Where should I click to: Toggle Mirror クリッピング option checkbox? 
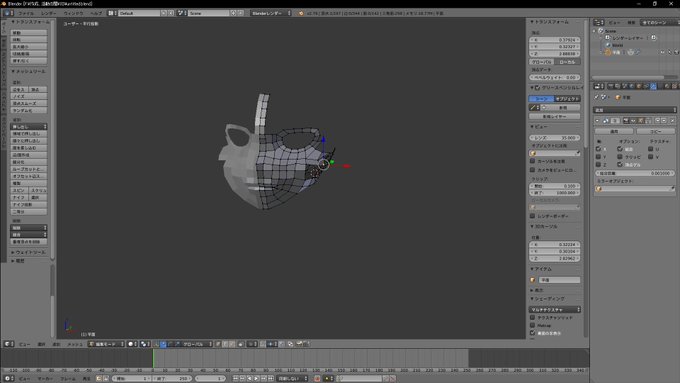pyautogui.click(x=620, y=157)
